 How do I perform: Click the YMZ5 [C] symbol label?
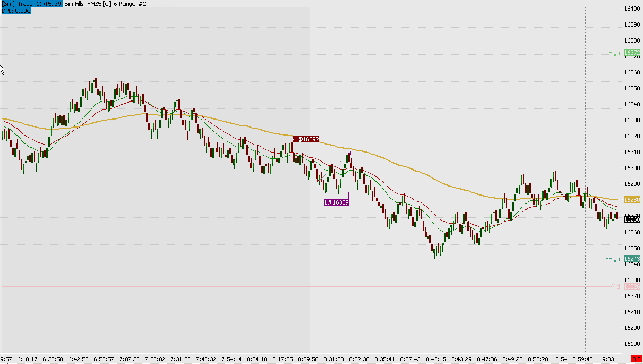[99, 4]
